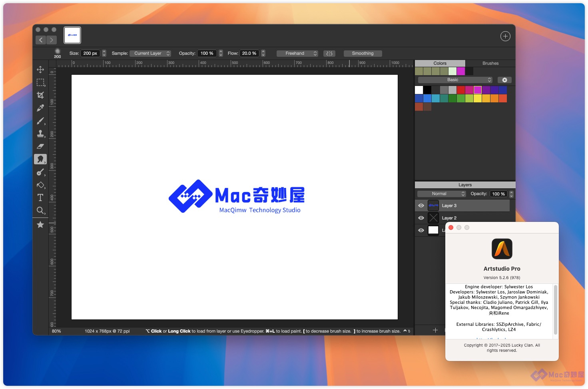Add new document with circled plus icon
The width and height of the screenshot is (588, 389).
tap(505, 36)
